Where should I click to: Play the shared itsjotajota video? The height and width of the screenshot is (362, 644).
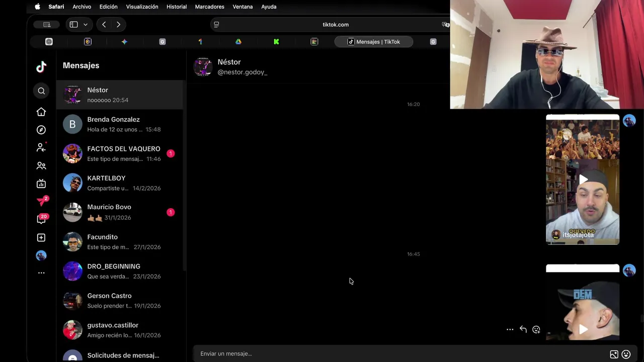pos(583,179)
